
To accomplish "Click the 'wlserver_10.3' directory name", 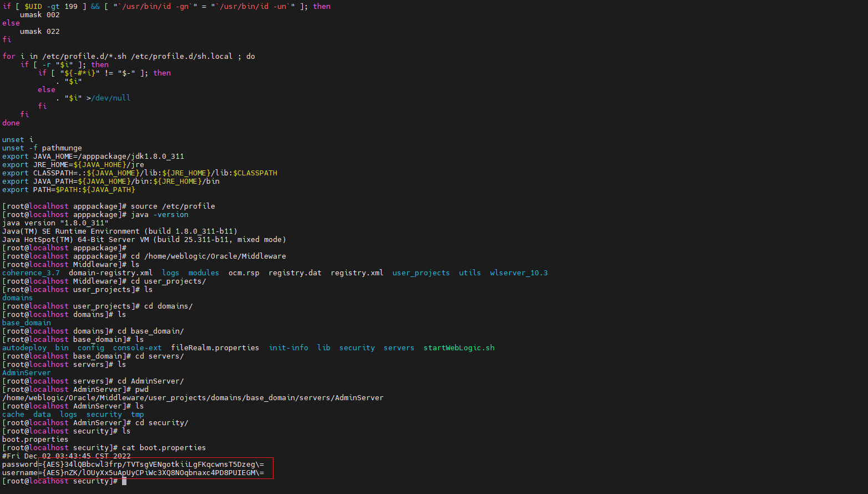I will click(519, 273).
